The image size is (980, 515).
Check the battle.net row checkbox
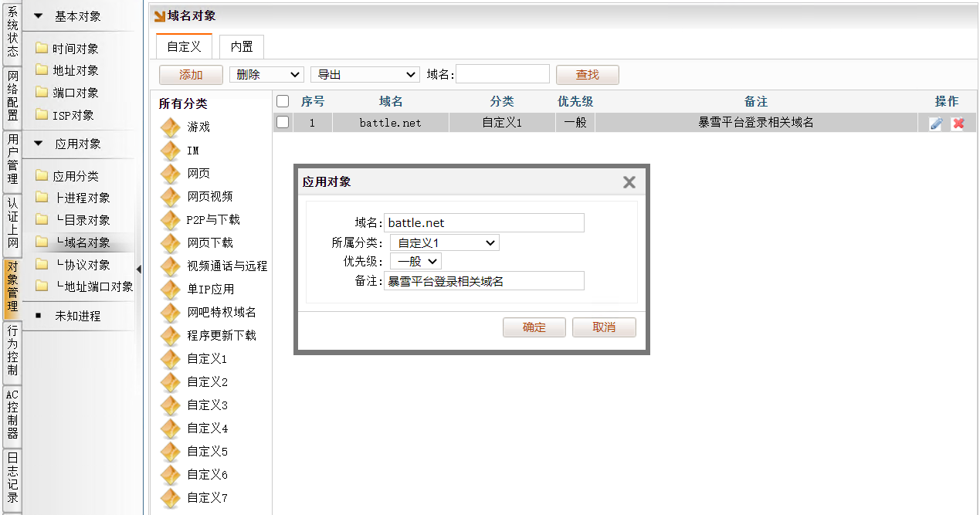click(283, 122)
